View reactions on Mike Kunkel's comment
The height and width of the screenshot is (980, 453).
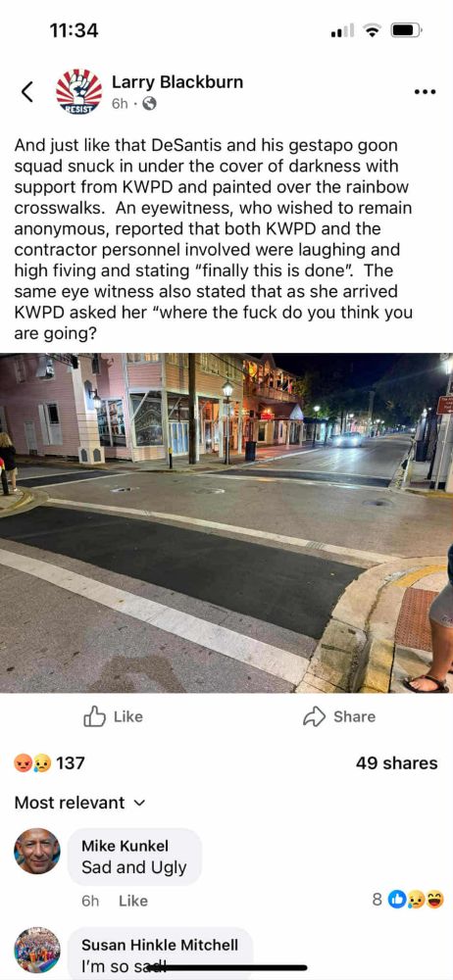point(408,900)
